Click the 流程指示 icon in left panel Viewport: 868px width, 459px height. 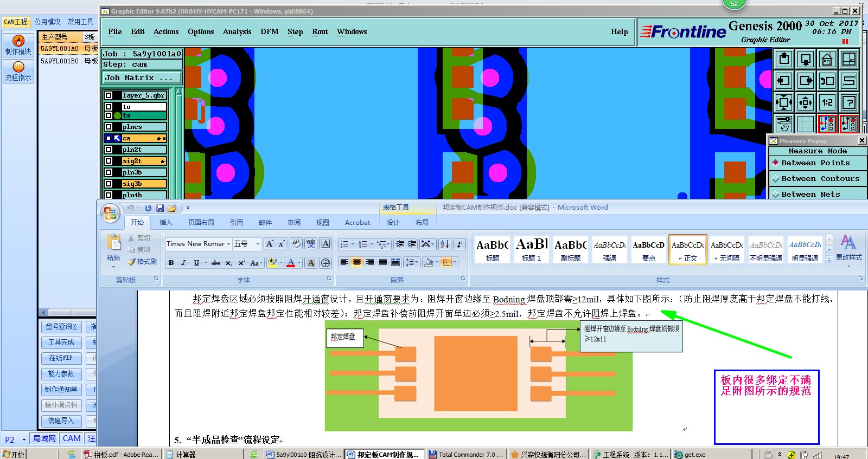click(18, 71)
